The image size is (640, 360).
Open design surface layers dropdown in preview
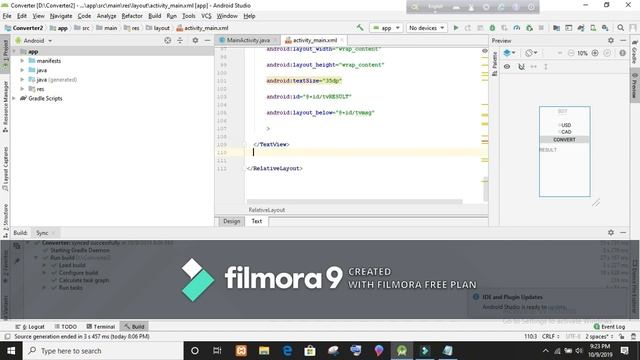tap(509, 53)
